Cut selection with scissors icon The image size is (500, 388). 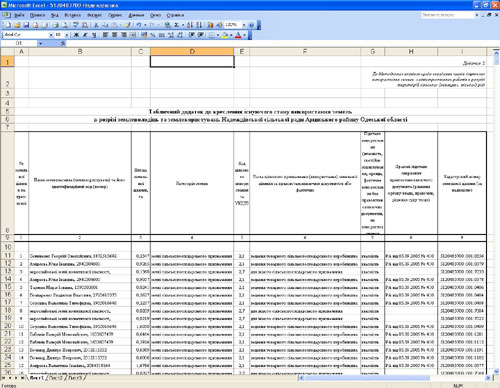[96, 25]
